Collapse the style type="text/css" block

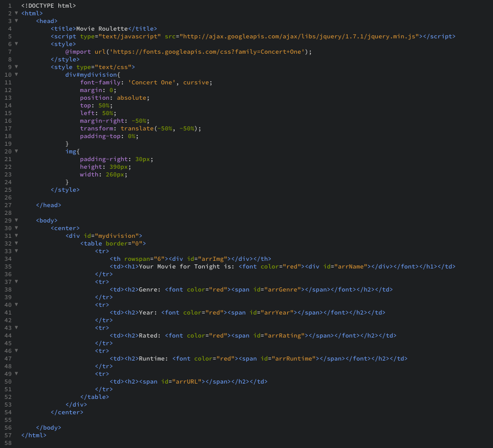15,67
